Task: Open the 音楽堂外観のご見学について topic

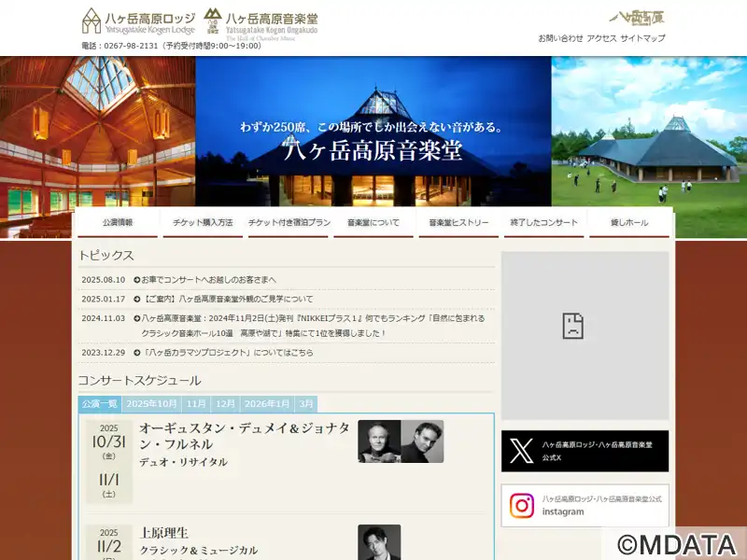Action: 227,299
